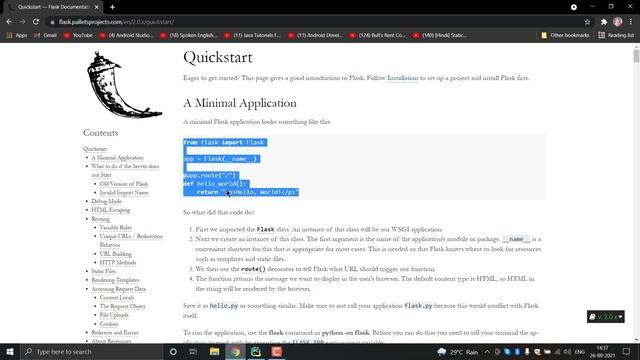Open the Bull's Rent Co bookmark

378,36
